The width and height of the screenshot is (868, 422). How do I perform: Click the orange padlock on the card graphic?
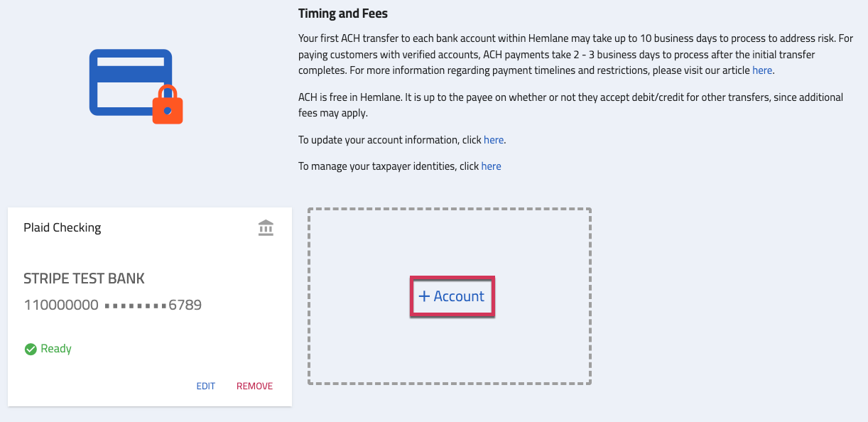click(x=168, y=104)
